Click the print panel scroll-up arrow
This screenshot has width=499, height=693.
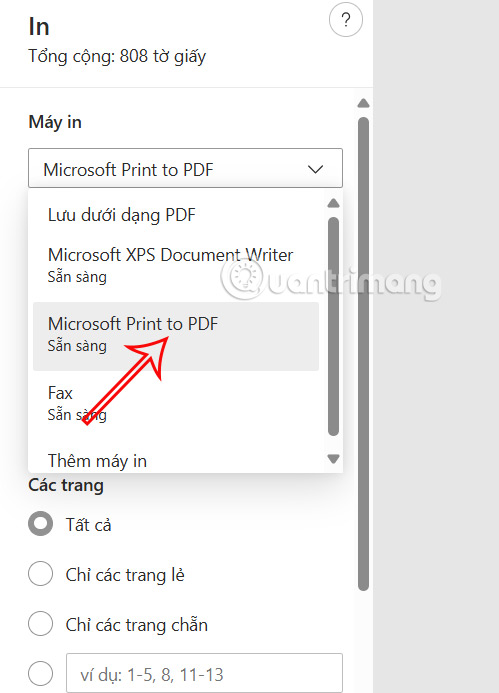(363, 103)
